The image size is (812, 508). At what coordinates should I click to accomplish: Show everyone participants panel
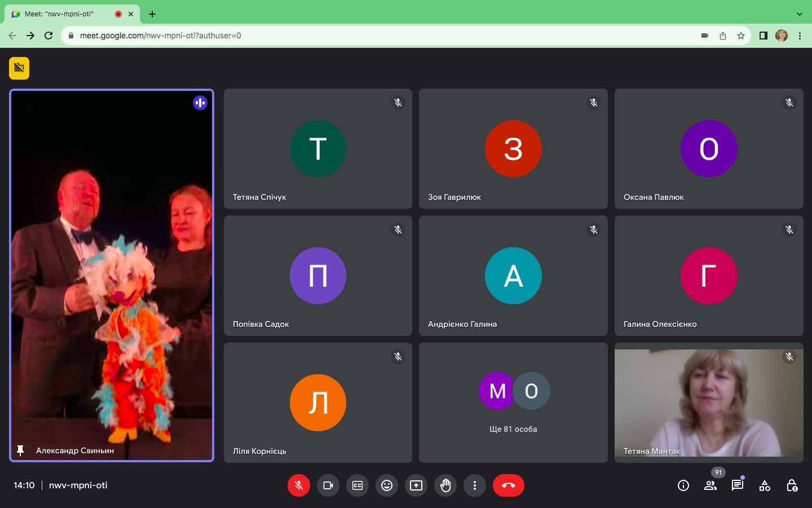point(710,485)
